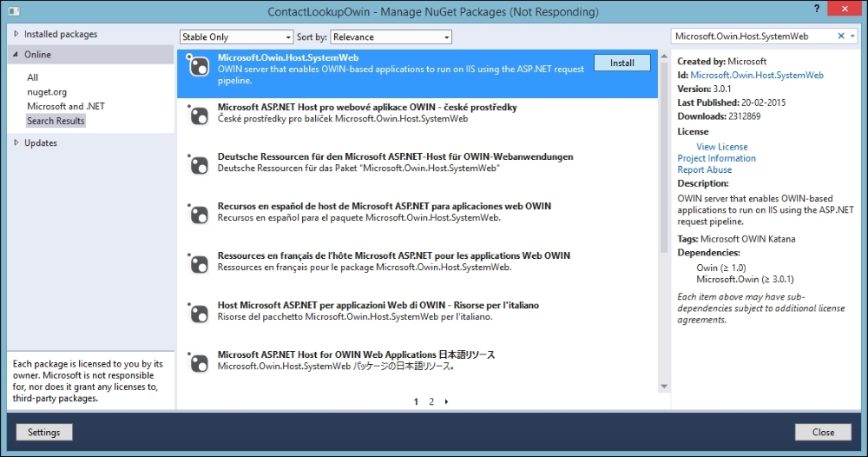The height and width of the screenshot is (457, 868).
Task: Click the Spanish Recursos package icon
Action: 199,212
